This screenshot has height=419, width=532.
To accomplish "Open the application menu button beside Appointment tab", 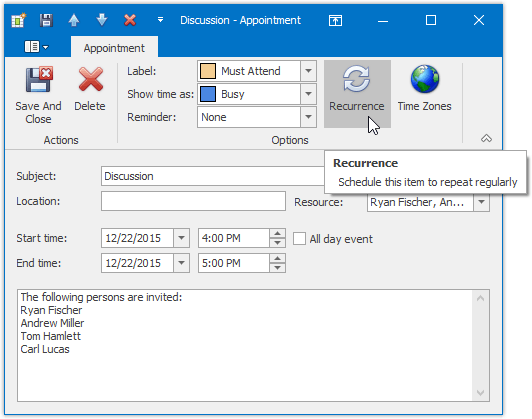I will point(36,47).
